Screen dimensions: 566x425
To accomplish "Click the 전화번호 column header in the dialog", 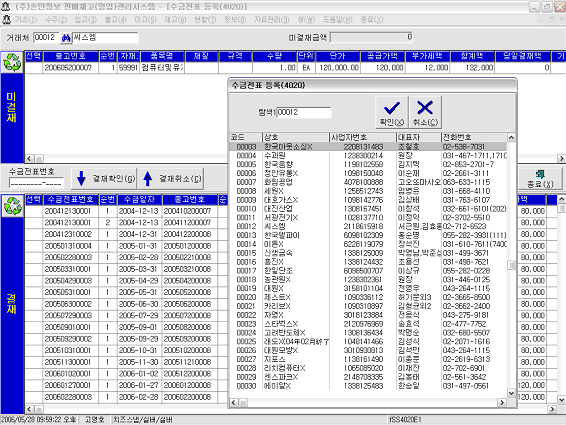I will click(474, 137).
